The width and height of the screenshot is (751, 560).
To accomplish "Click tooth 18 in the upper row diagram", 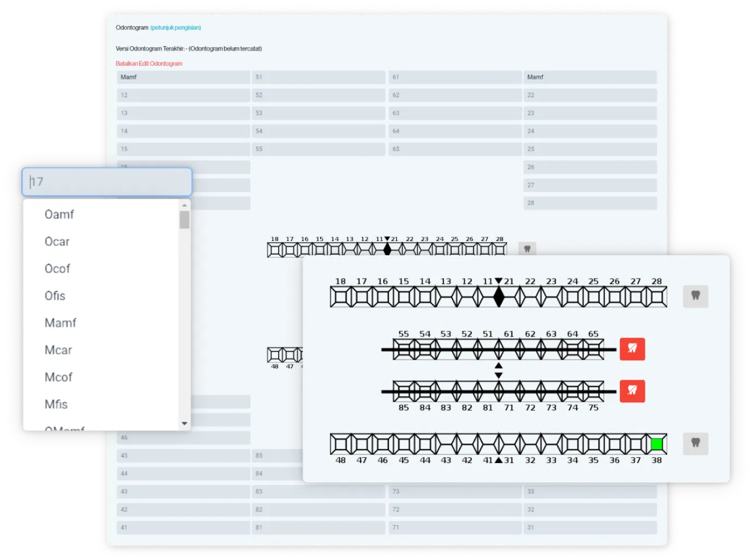I will pyautogui.click(x=341, y=297).
